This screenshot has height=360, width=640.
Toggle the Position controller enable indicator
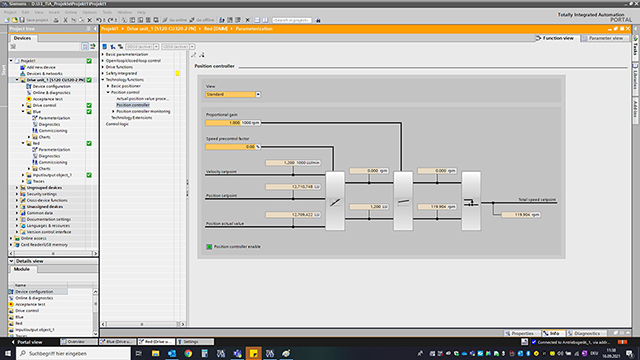pos(209,247)
